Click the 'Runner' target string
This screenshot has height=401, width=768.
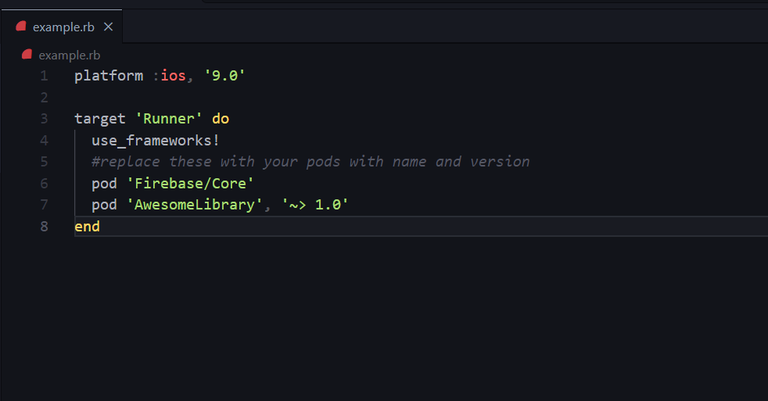[169, 118]
